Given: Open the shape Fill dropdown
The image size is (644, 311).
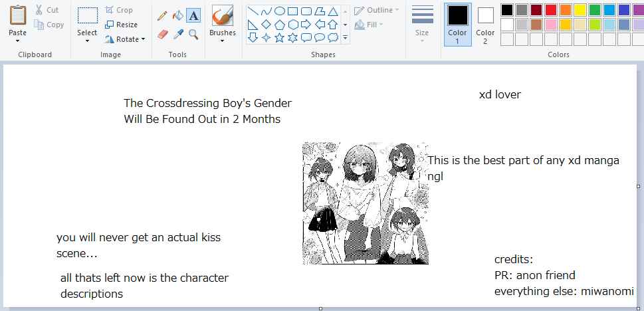Looking at the screenshot, I should point(369,25).
